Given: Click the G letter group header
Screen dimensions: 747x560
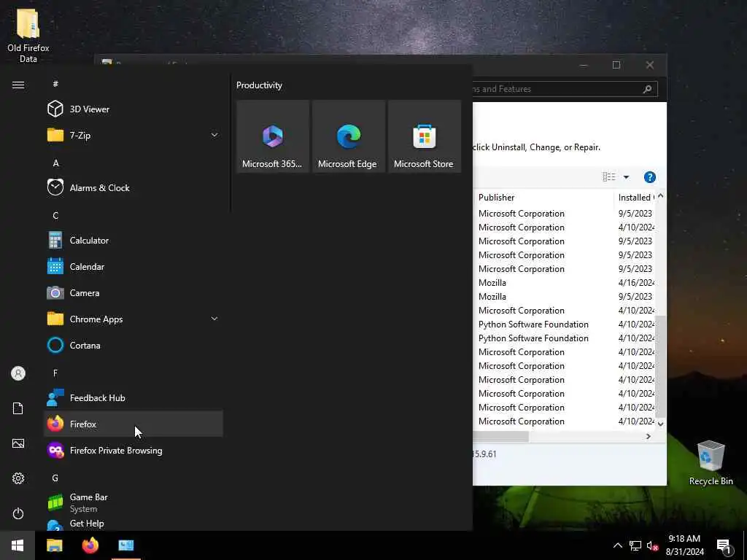Looking at the screenshot, I should pos(55,478).
